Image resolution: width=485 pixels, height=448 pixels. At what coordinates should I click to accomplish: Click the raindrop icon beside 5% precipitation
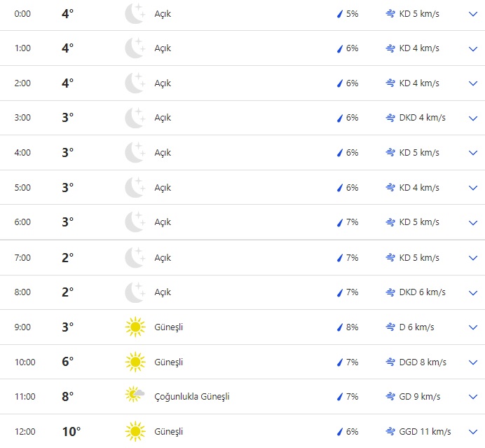point(340,14)
